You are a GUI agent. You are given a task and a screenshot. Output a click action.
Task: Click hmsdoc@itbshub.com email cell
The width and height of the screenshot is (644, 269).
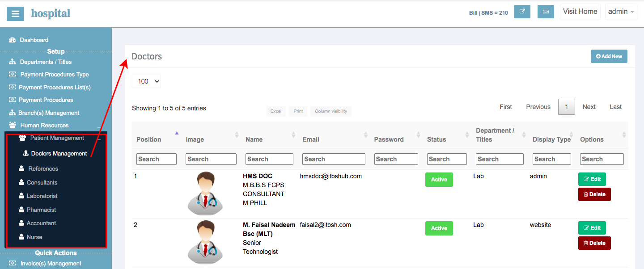tap(331, 176)
